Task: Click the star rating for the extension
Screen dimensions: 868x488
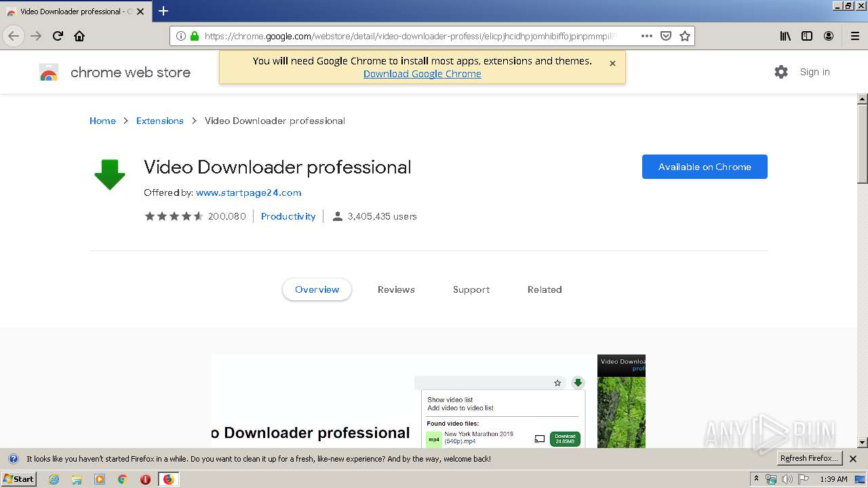Action: coord(174,216)
